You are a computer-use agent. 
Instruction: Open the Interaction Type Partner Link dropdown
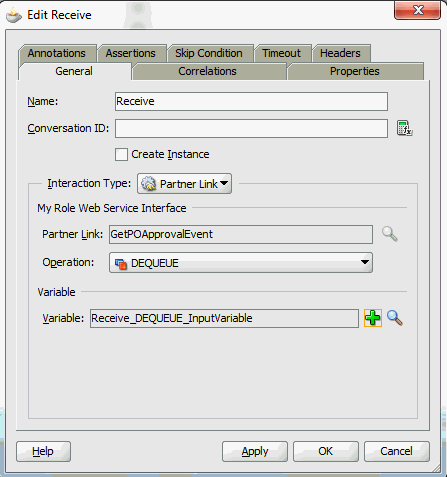(x=184, y=184)
